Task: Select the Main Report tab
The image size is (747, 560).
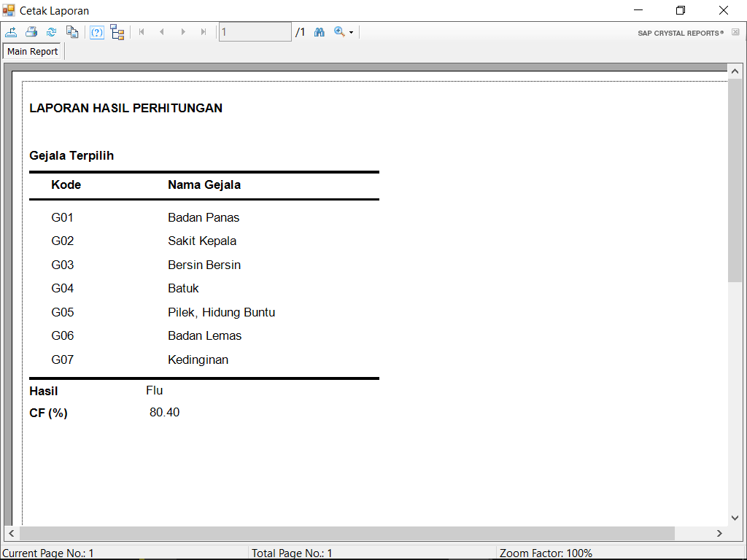Action: (33, 52)
